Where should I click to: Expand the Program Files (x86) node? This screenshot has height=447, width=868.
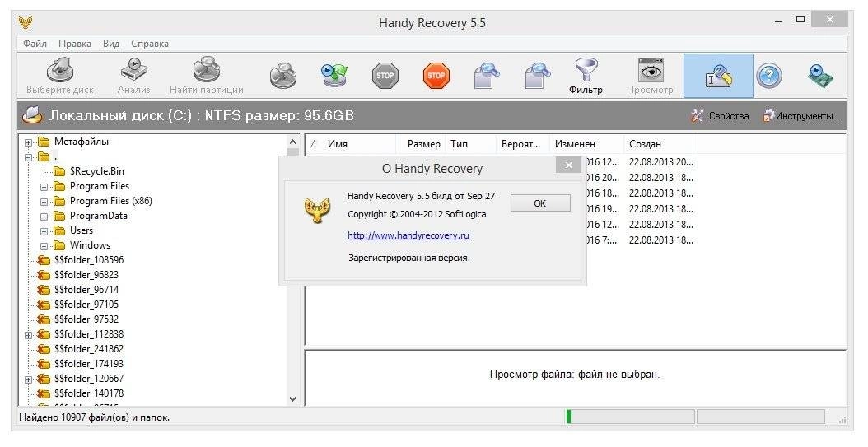point(44,202)
